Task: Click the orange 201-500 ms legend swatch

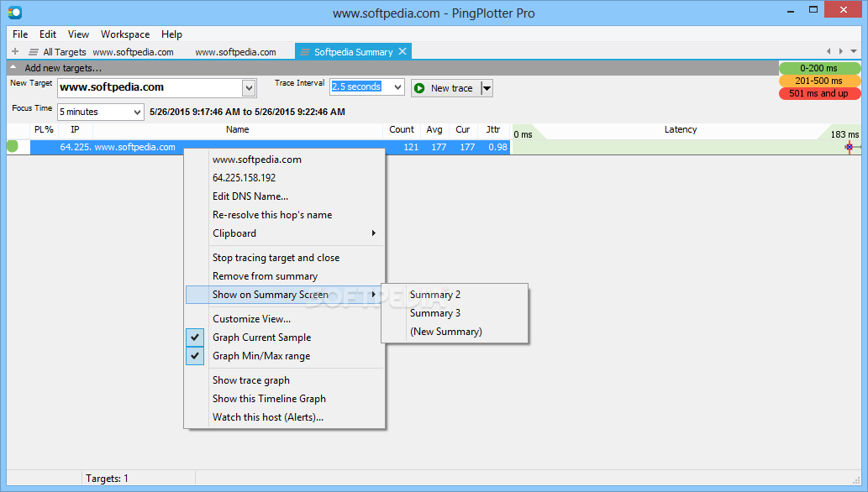Action: point(820,81)
